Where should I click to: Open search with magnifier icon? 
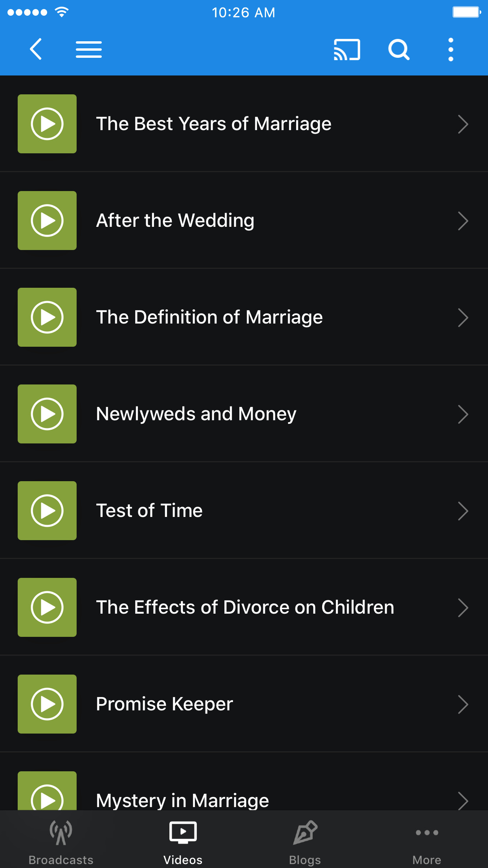tap(399, 50)
